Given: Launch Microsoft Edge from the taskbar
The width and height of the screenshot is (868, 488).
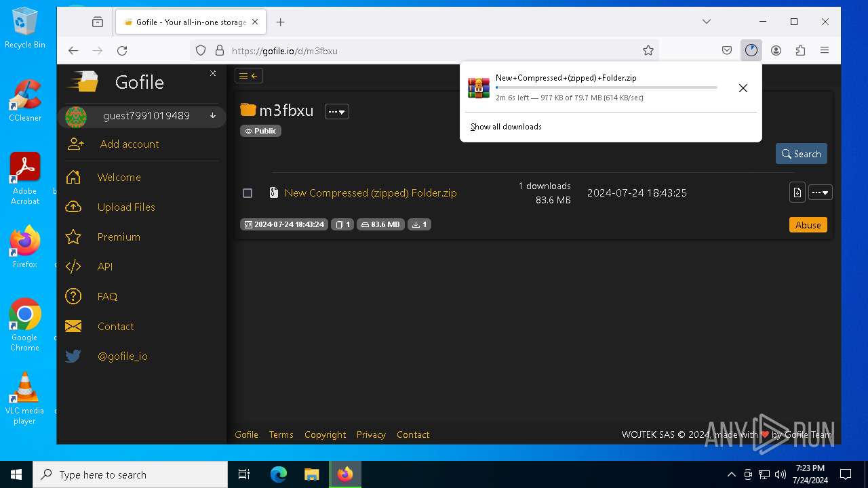Looking at the screenshot, I should [x=279, y=474].
